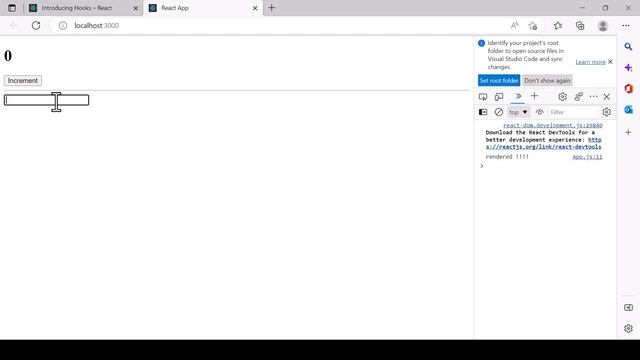Viewport: 640px width, 360px height.
Task: Toggle the console sidebar
Action: pyautogui.click(x=483, y=112)
